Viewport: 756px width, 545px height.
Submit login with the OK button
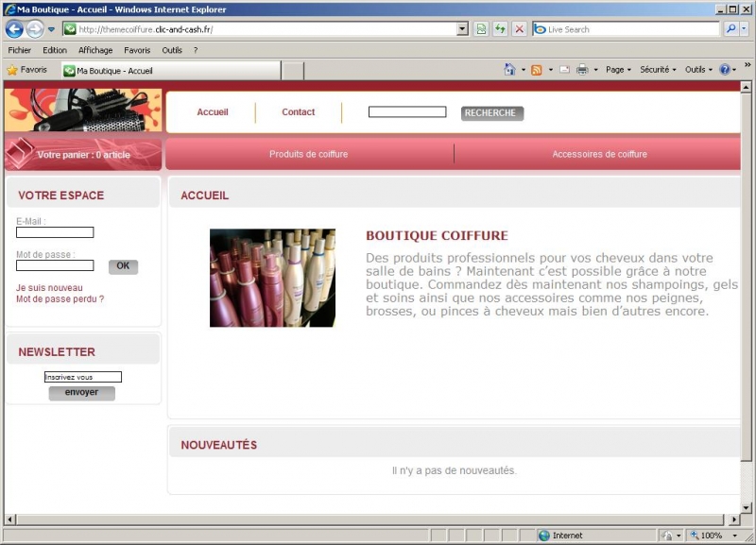pyautogui.click(x=123, y=266)
